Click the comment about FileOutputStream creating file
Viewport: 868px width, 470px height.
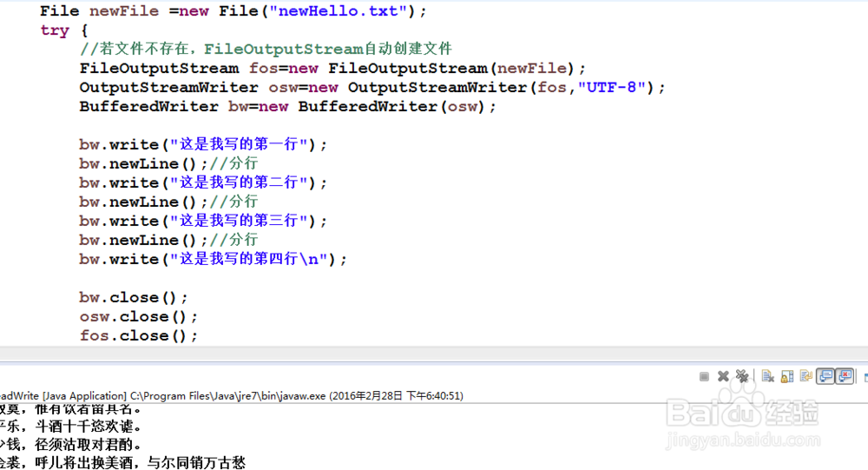(266, 49)
